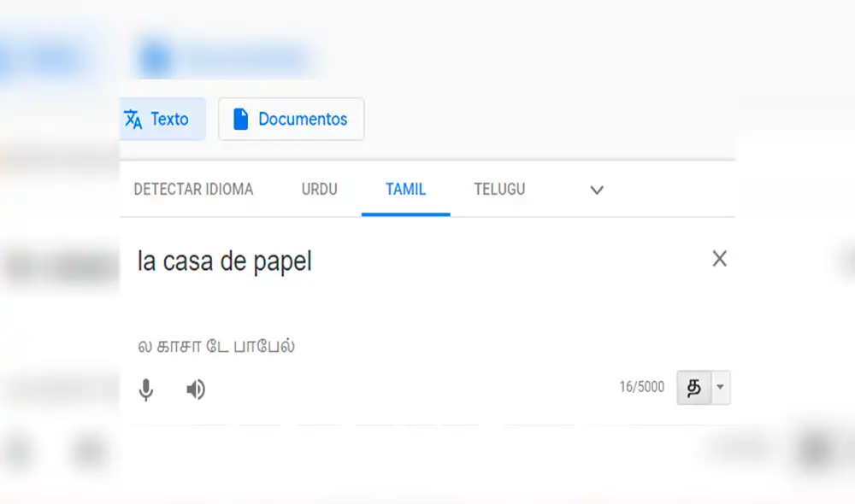Click the 'Documentos' button

pyautogui.click(x=291, y=119)
